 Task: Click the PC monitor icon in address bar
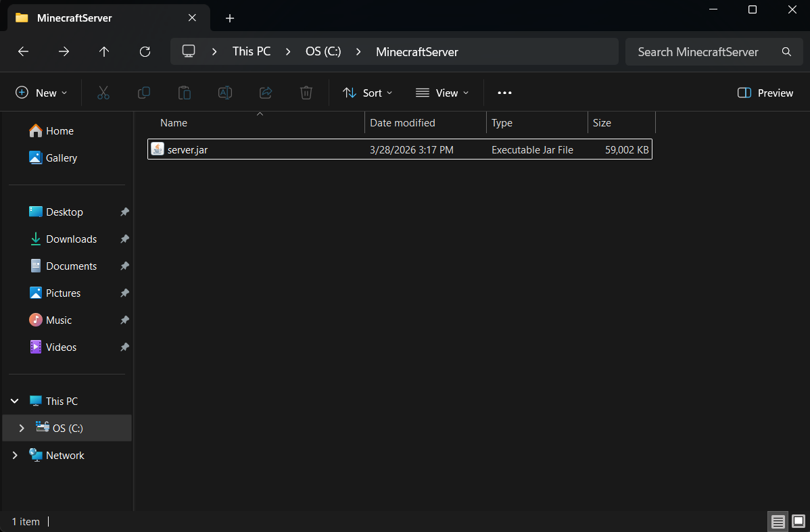tap(189, 51)
